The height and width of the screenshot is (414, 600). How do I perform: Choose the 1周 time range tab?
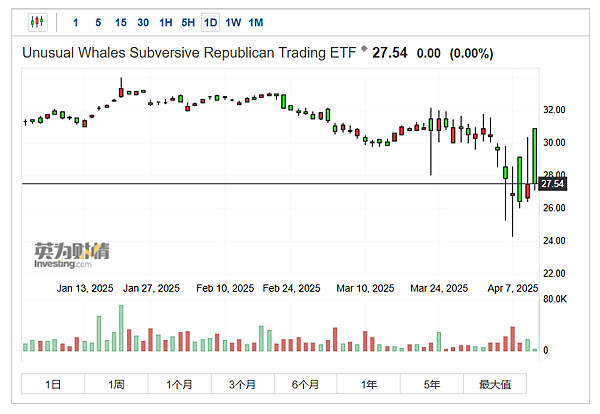(116, 384)
